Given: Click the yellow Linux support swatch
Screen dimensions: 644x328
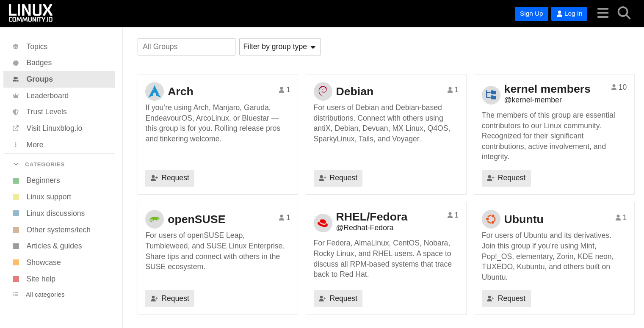Looking at the screenshot, I should point(16,197).
